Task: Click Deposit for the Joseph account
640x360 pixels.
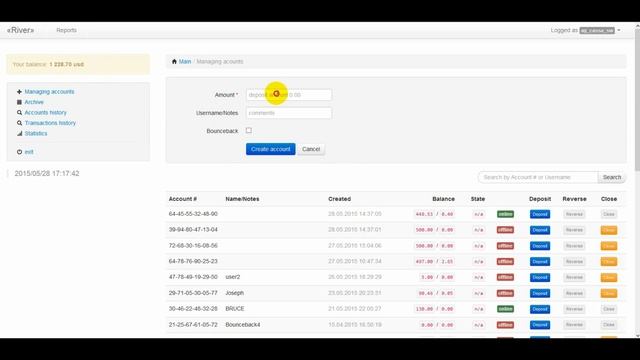Action: tap(540, 293)
